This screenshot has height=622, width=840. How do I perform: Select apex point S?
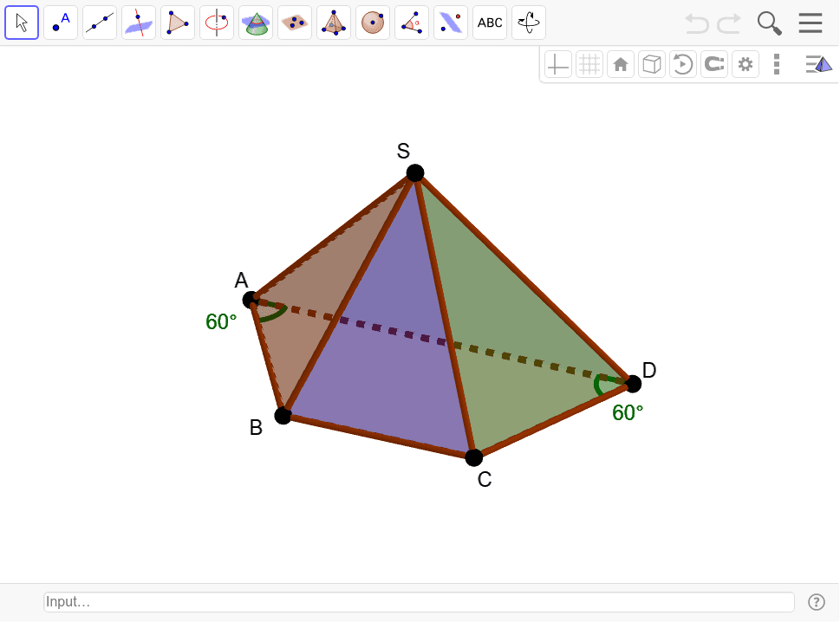(x=415, y=173)
